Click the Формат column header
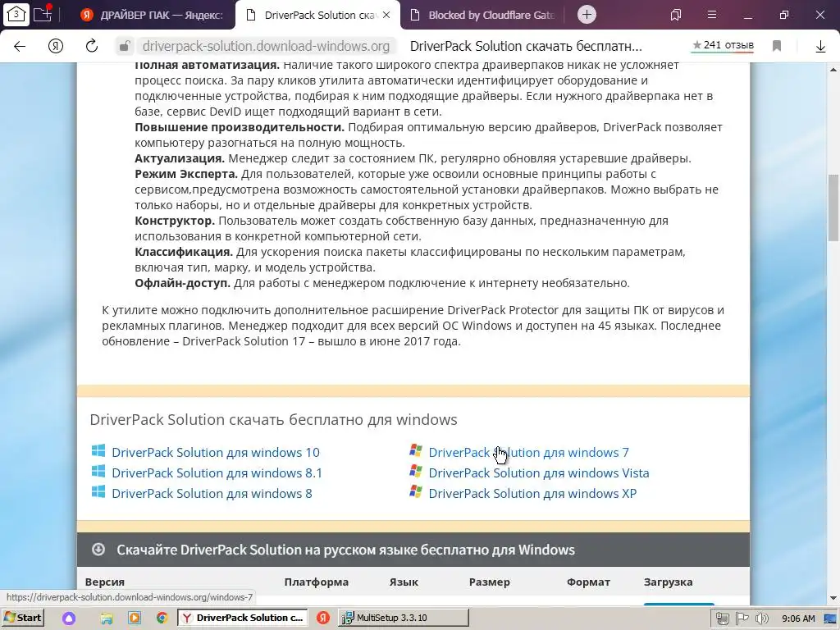The height and width of the screenshot is (630, 840). coord(588,582)
